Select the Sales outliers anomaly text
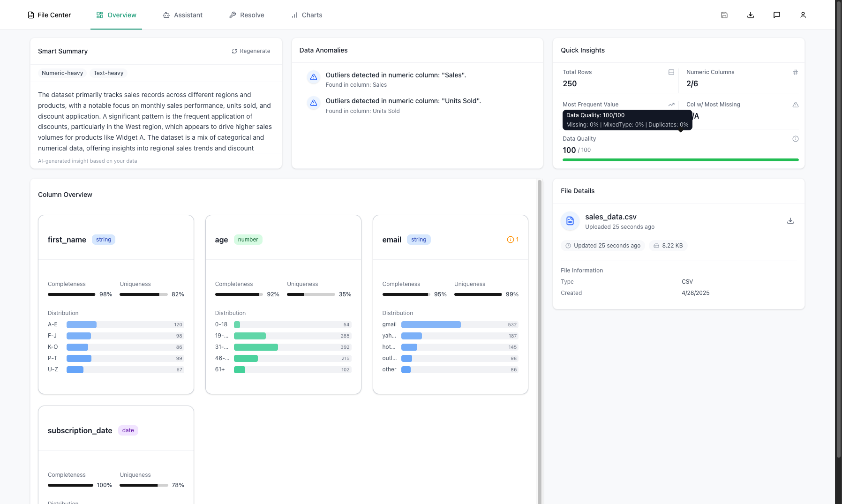842x504 pixels. pos(396,75)
